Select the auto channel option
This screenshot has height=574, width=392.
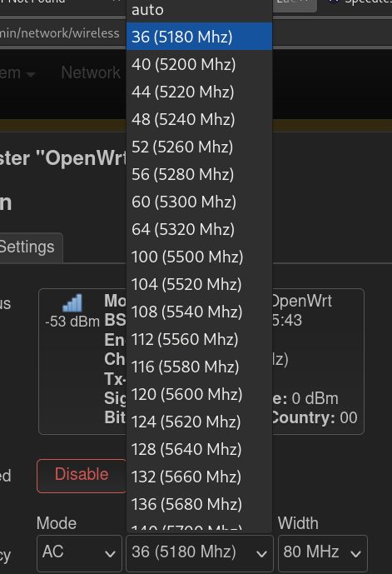(x=199, y=10)
